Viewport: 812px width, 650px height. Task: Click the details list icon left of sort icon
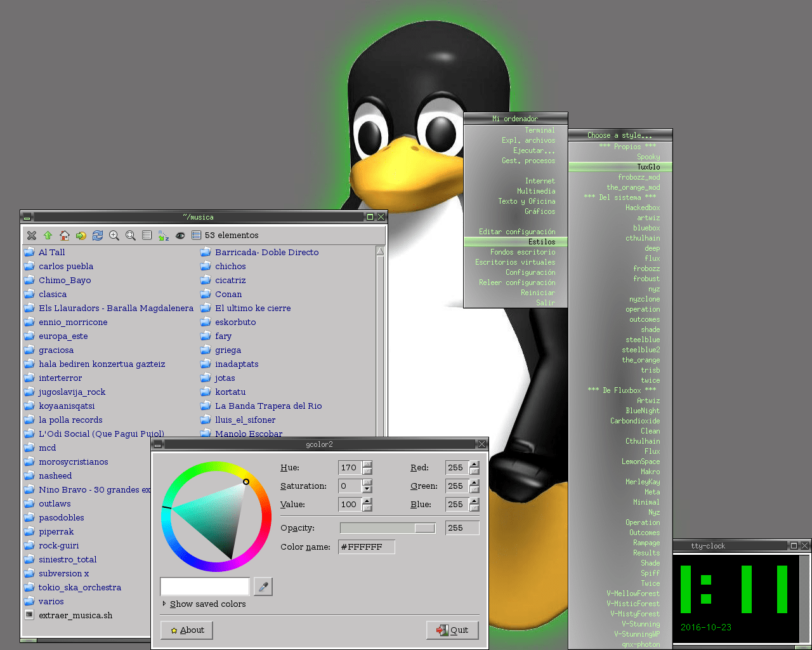147,235
